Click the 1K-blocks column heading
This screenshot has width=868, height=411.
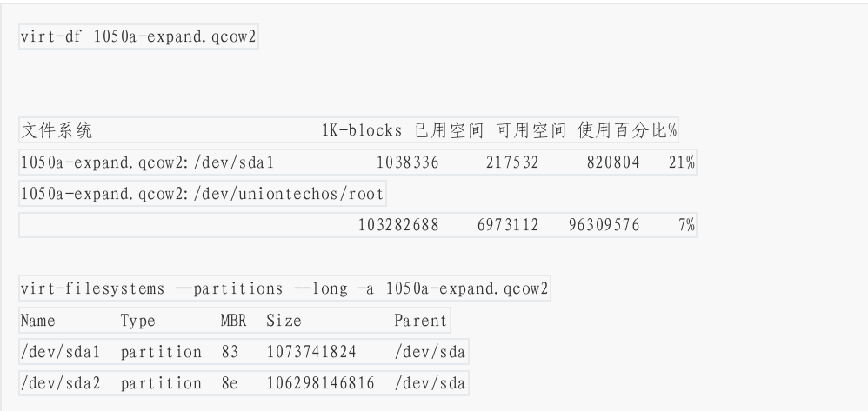[362, 130]
